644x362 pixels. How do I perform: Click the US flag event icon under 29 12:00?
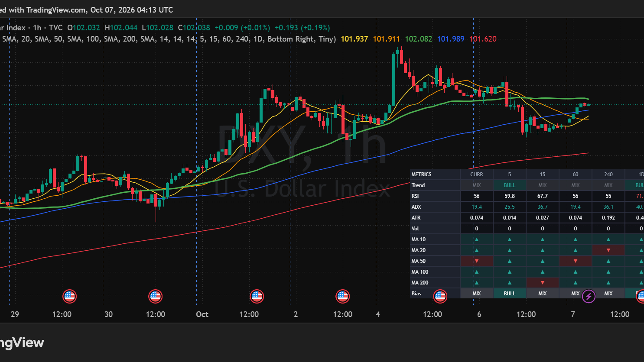(69, 297)
